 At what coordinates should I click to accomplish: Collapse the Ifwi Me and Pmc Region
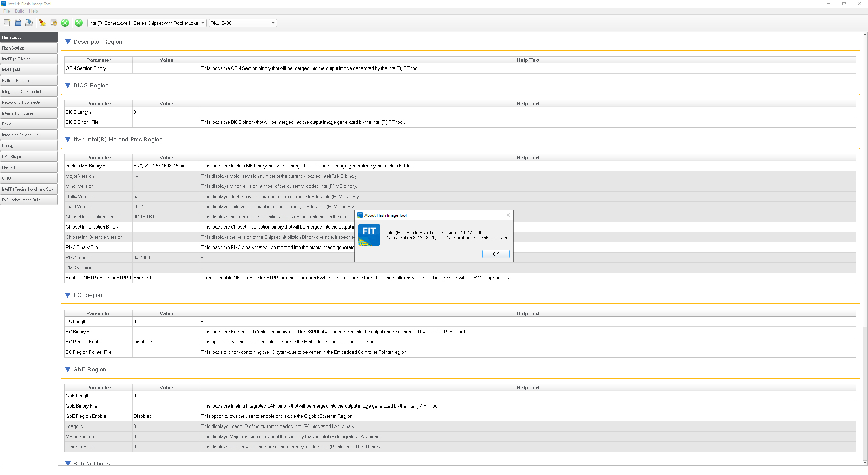coord(68,139)
